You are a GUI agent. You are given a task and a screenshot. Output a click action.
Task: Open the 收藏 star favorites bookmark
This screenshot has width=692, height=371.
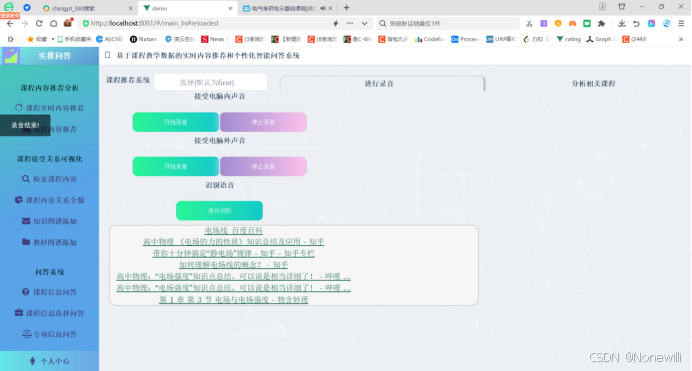click(37, 39)
